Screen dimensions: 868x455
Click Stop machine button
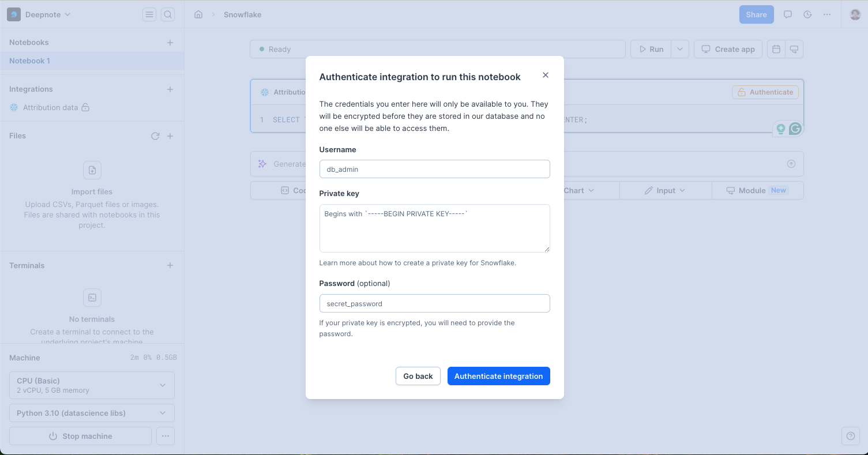[x=80, y=436]
